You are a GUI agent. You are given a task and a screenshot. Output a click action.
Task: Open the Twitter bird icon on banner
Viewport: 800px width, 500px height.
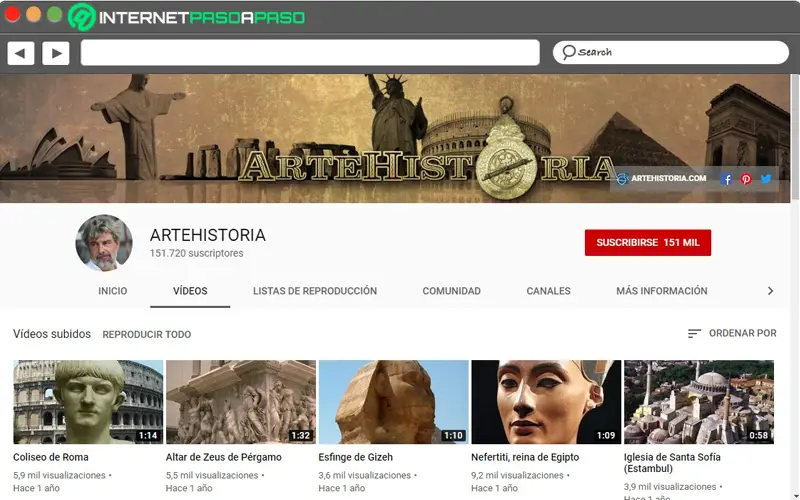click(x=766, y=179)
